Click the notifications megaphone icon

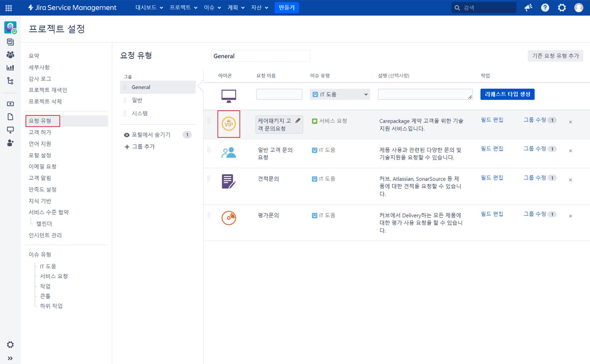click(528, 8)
